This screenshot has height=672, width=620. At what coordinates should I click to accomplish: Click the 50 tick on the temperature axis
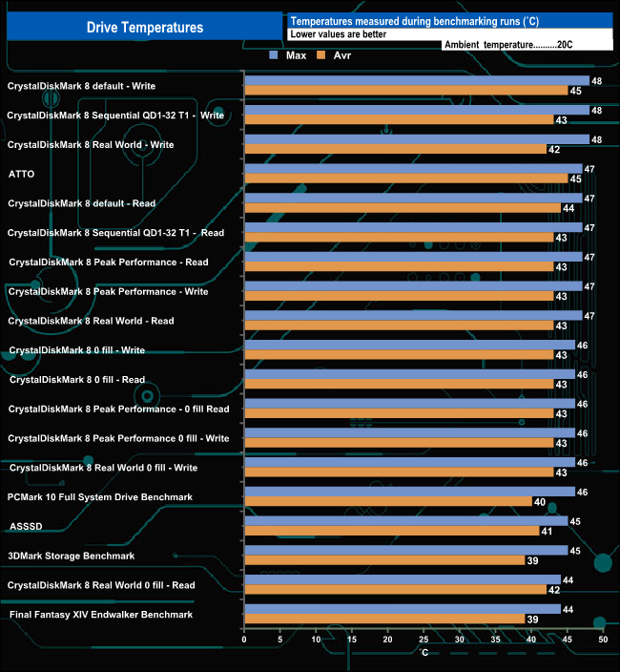click(603, 640)
